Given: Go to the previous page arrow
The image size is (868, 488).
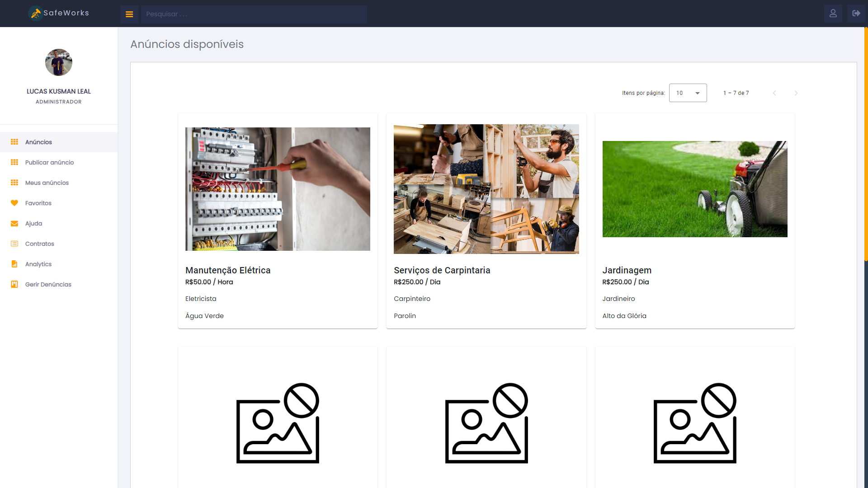Looking at the screenshot, I should (x=774, y=93).
